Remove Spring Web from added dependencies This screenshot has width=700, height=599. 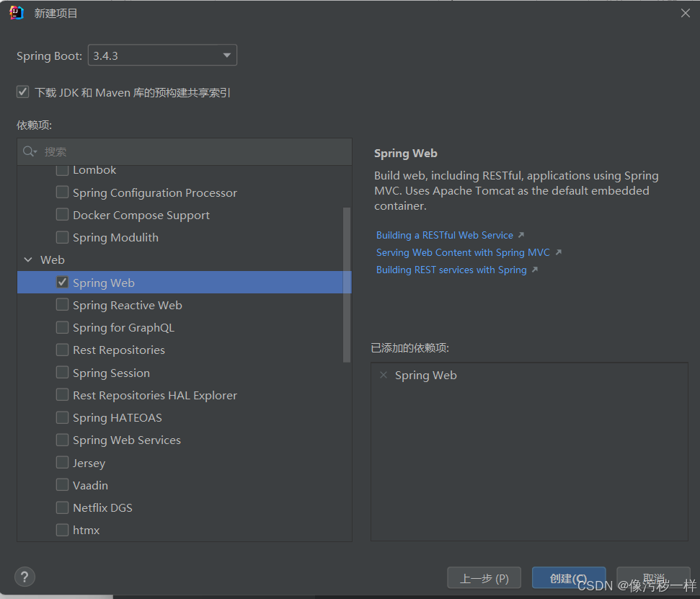coord(383,375)
